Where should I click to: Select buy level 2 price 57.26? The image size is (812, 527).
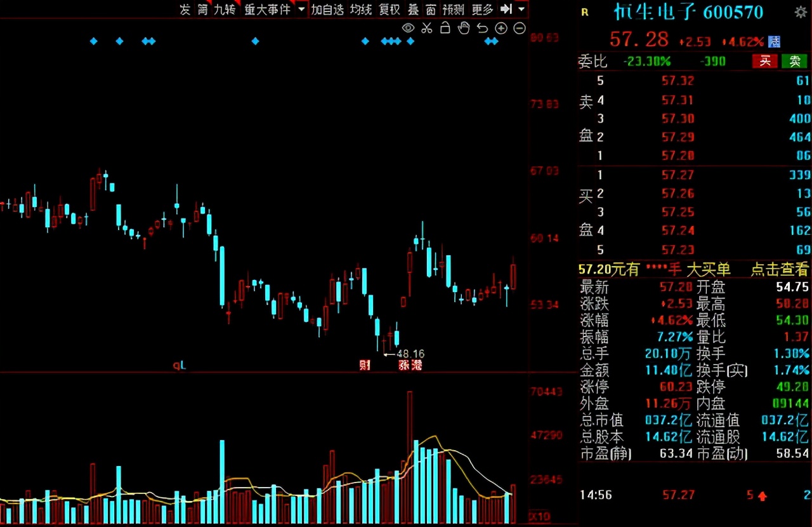pyautogui.click(x=678, y=193)
